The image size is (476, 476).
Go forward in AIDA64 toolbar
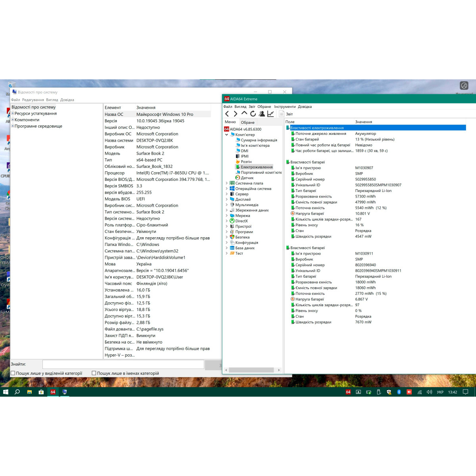tap(235, 114)
